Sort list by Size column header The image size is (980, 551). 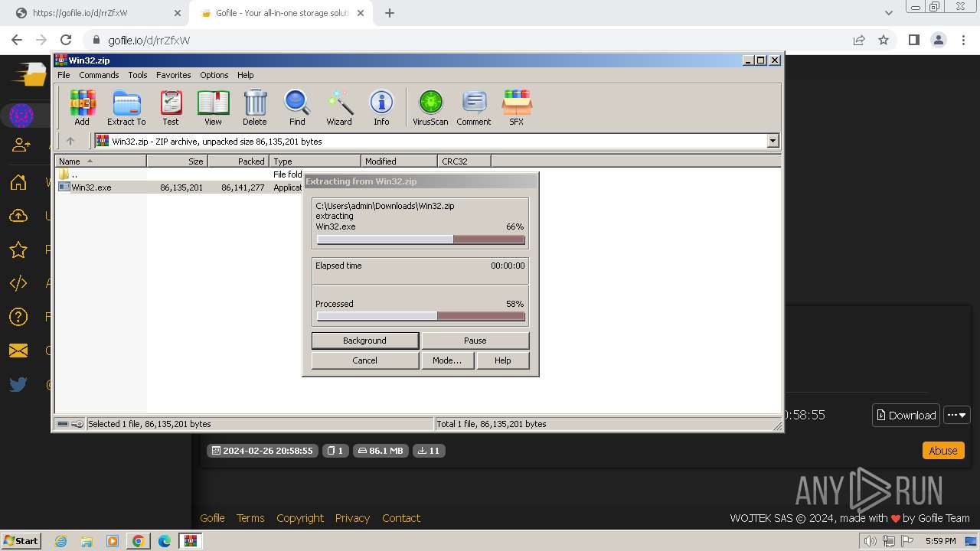(x=177, y=161)
